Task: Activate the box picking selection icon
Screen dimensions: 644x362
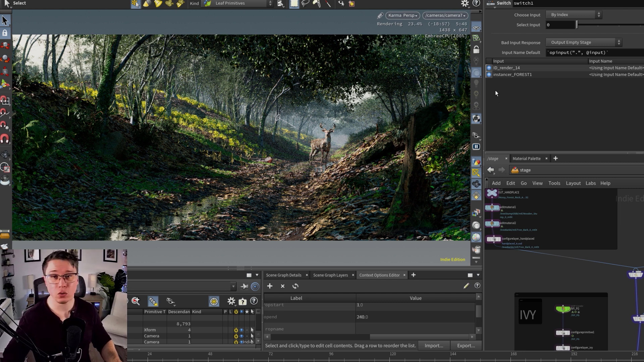Action: pyautogui.click(x=294, y=4)
